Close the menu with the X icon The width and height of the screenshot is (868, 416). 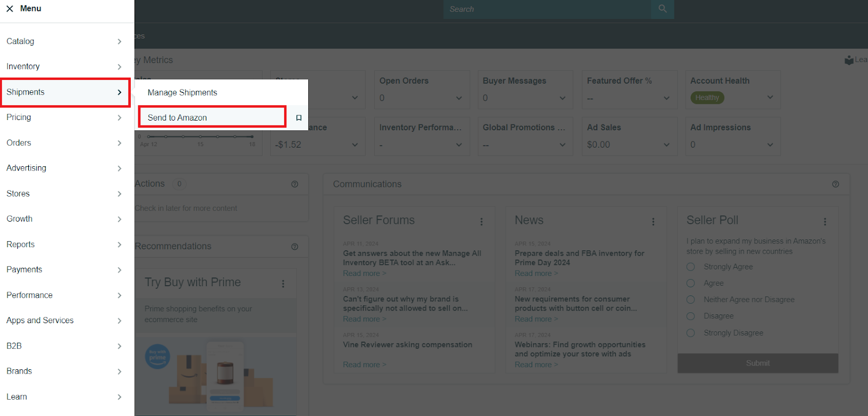click(x=10, y=9)
